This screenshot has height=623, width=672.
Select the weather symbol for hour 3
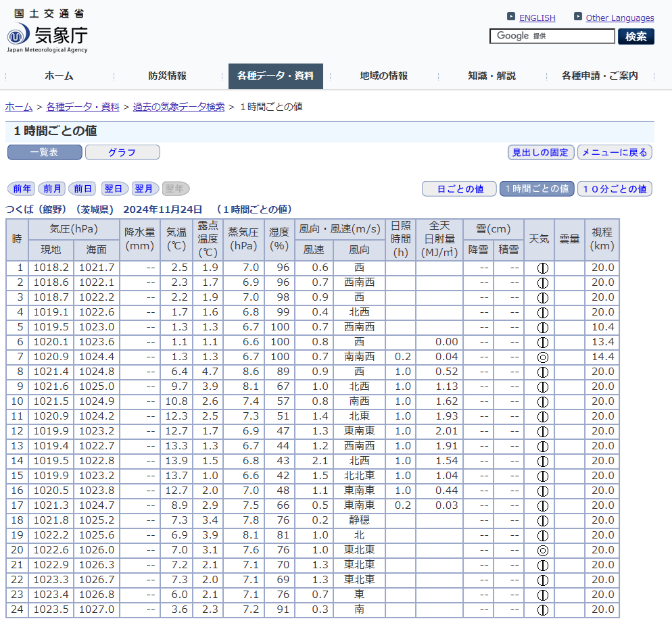point(543,298)
